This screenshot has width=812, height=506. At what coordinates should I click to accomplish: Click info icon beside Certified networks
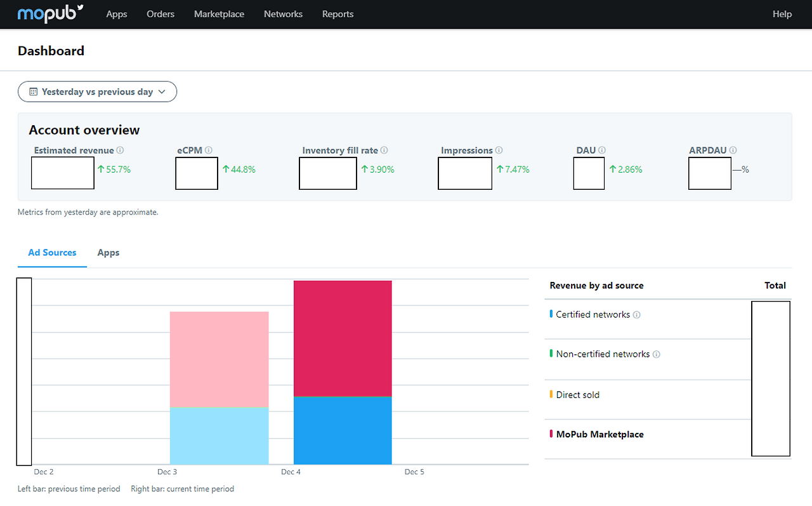coord(637,315)
